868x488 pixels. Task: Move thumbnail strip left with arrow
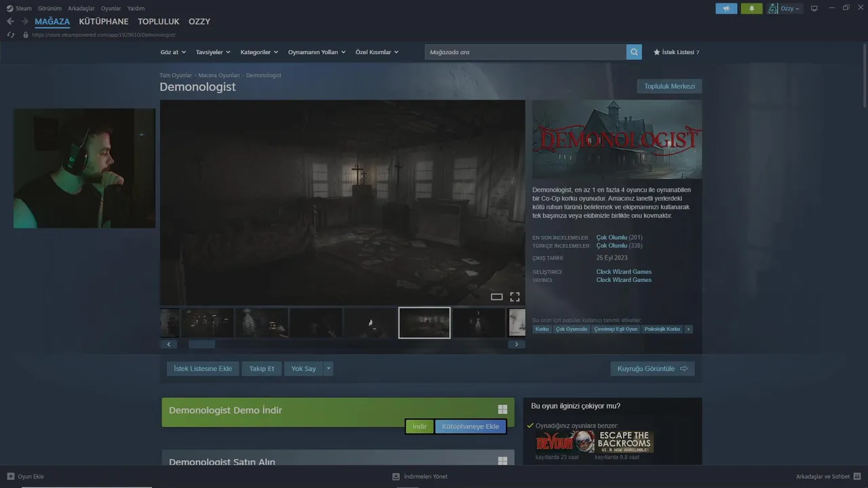point(169,344)
